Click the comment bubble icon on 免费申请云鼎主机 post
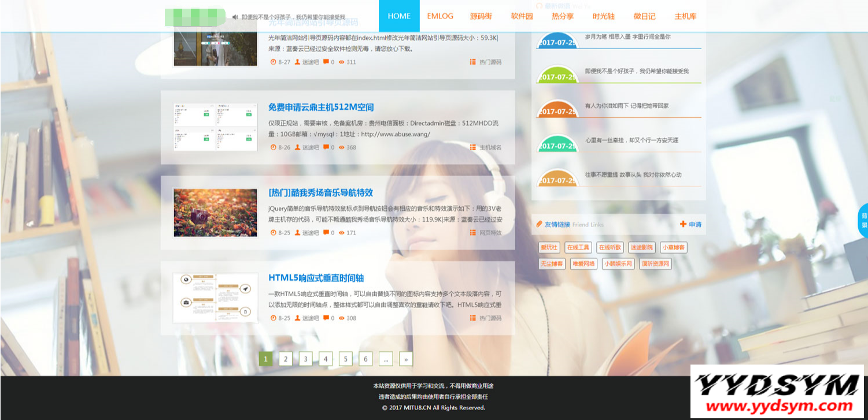Viewport: 868px width, 420px height. [326, 147]
